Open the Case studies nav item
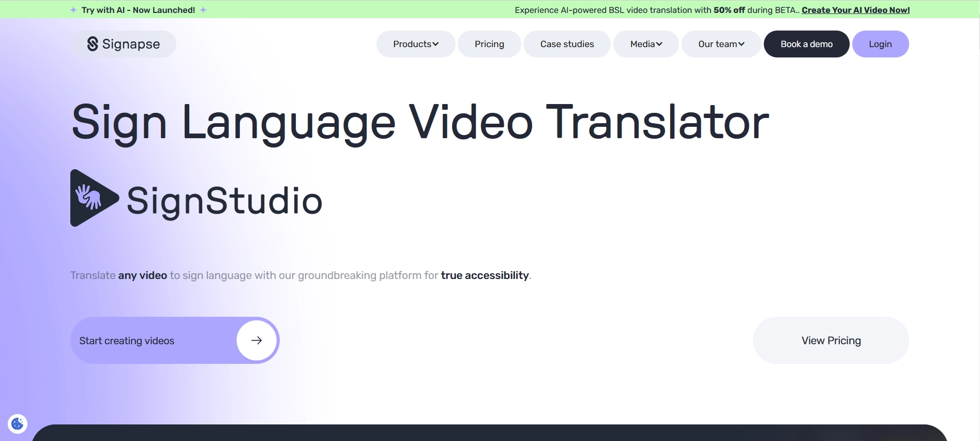980x441 pixels. 567,44
